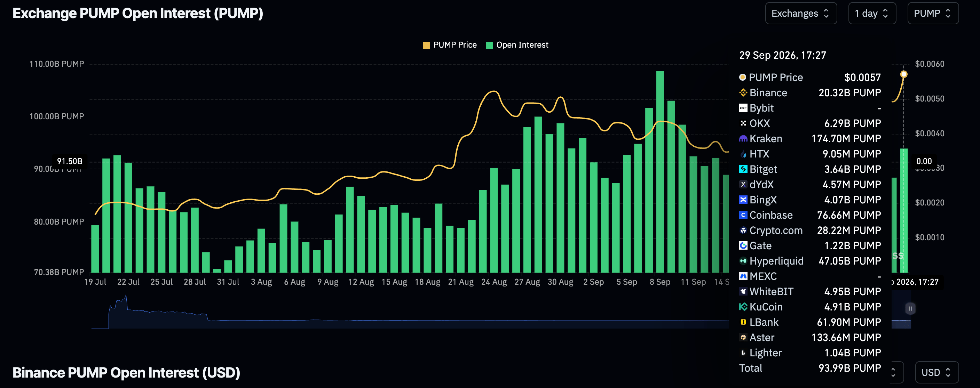Click the yellow PUMP Price legend swatch
This screenshot has width=980, height=388.
[426, 45]
